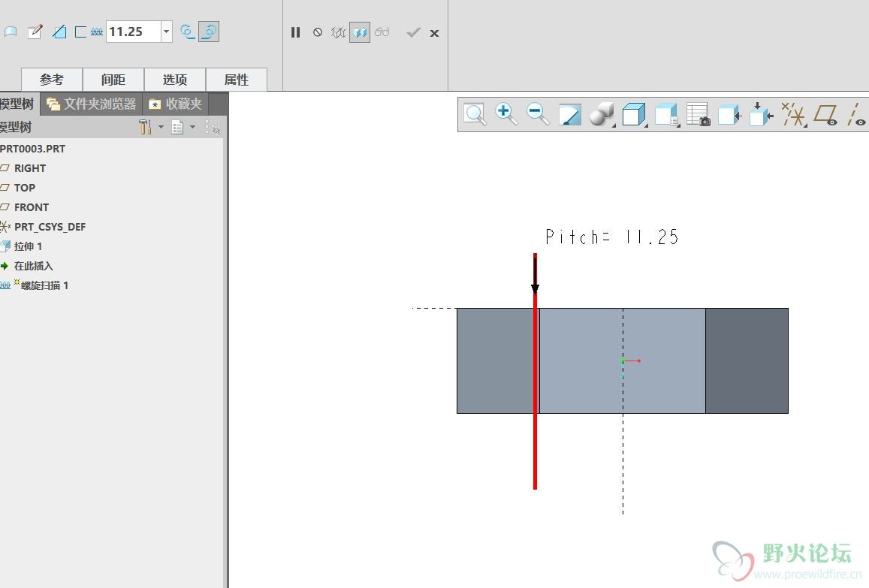Screen dimensions: 869x588
Task: Pause the helical sweep tool
Action: tap(295, 33)
